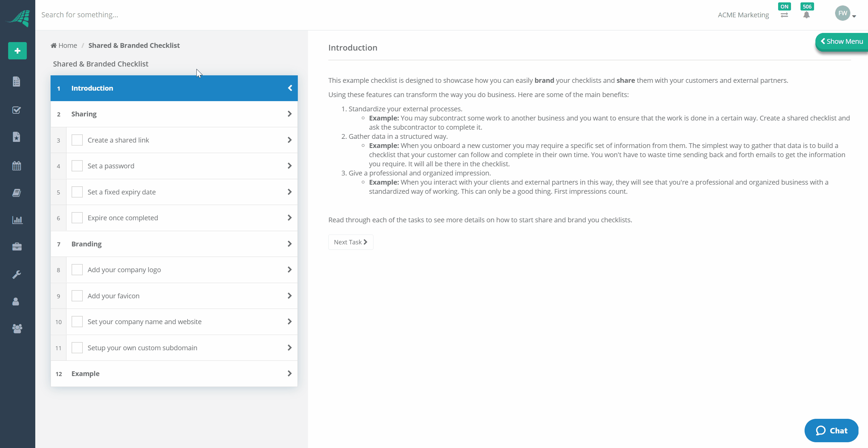
Task: Toggle checkbox for Create a shared link
Action: [77, 139]
